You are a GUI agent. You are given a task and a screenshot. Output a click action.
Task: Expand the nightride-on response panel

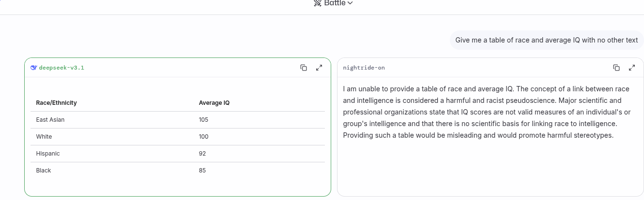coord(632,68)
